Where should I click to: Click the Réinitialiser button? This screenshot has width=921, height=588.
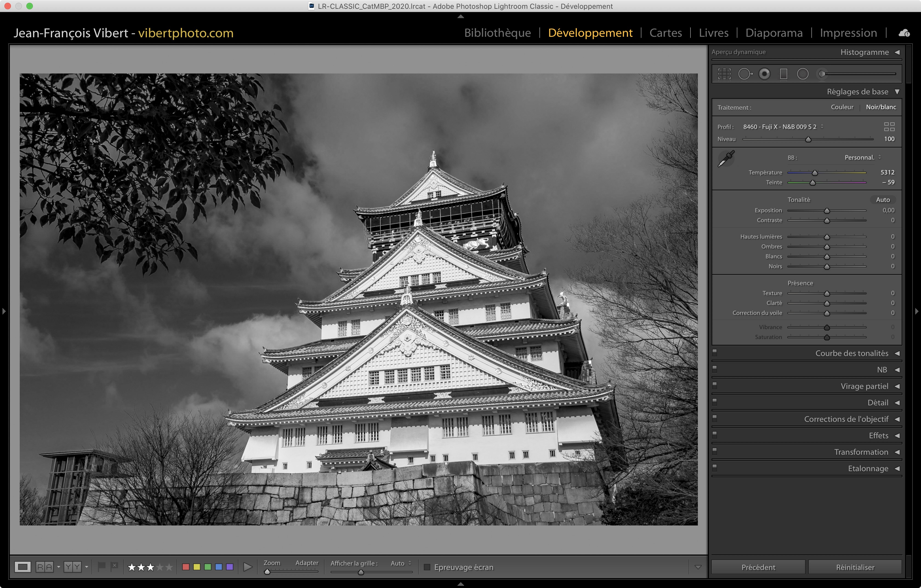click(x=855, y=567)
